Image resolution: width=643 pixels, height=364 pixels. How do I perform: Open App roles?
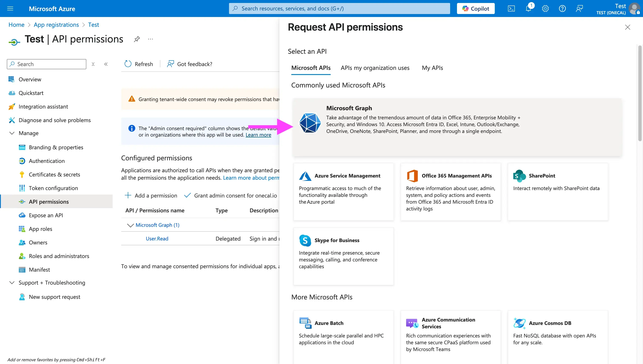click(x=41, y=229)
